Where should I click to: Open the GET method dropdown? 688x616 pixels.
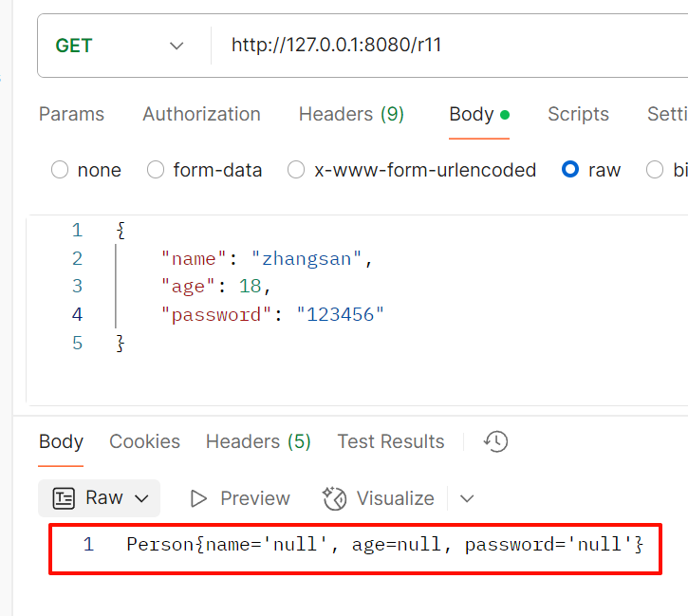(x=120, y=46)
